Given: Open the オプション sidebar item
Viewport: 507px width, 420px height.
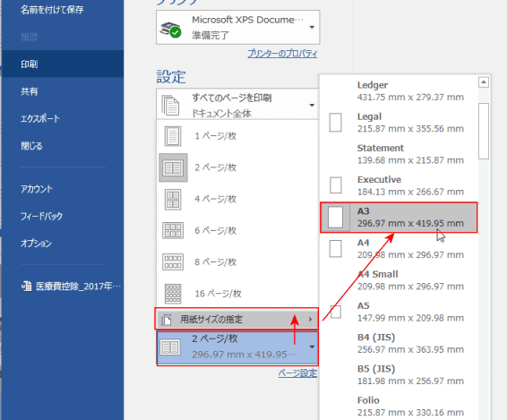Looking at the screenshot, I should coord(36,244).
